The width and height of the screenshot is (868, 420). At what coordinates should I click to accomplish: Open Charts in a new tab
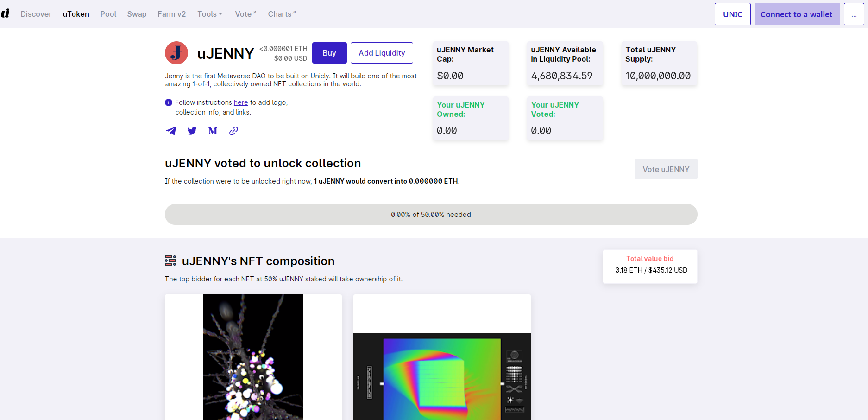(281, 14)
